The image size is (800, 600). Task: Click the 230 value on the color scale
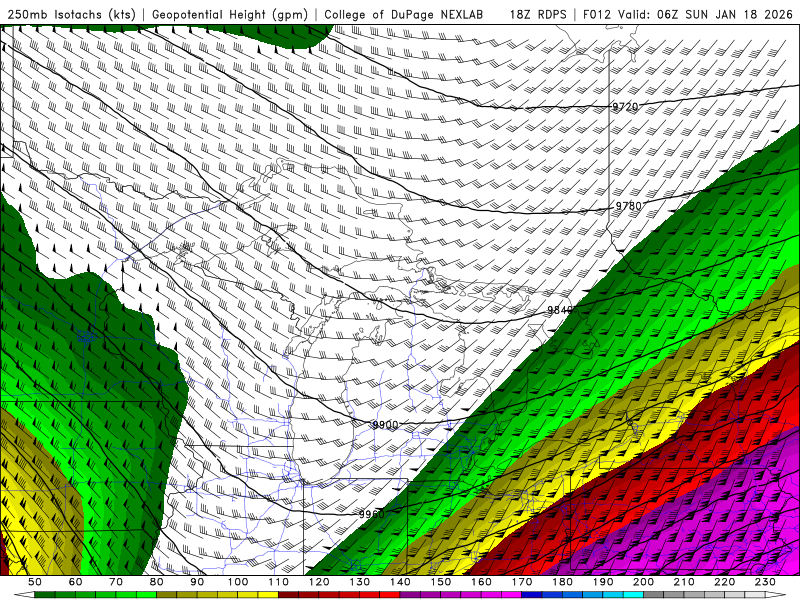point(765,582)
